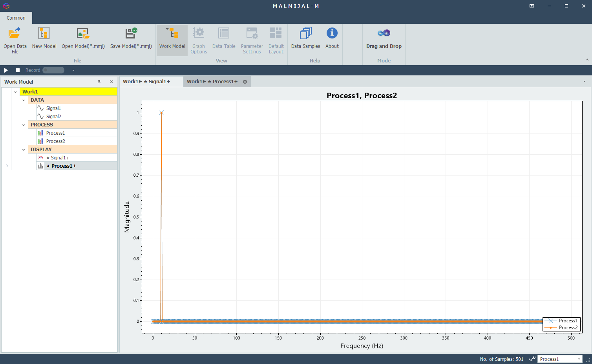Open the Process1 combo box in the status bar

[560, 359]
